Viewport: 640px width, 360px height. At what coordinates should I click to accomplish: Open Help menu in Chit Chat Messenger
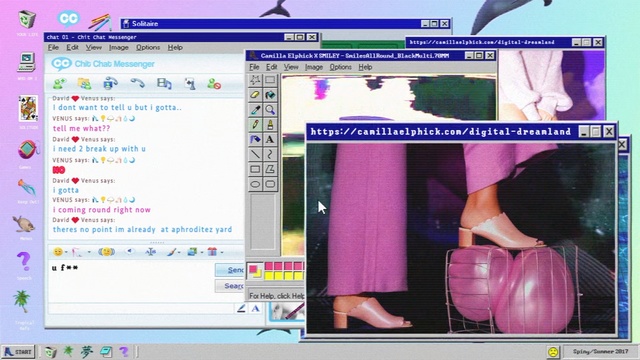click(x=175, y=47)
